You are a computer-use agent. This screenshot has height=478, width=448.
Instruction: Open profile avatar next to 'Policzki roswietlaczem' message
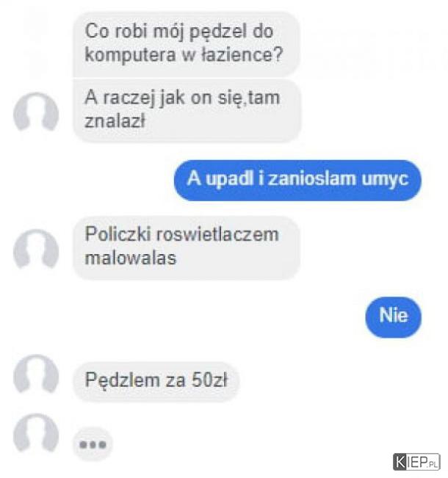tap(36, 250)
